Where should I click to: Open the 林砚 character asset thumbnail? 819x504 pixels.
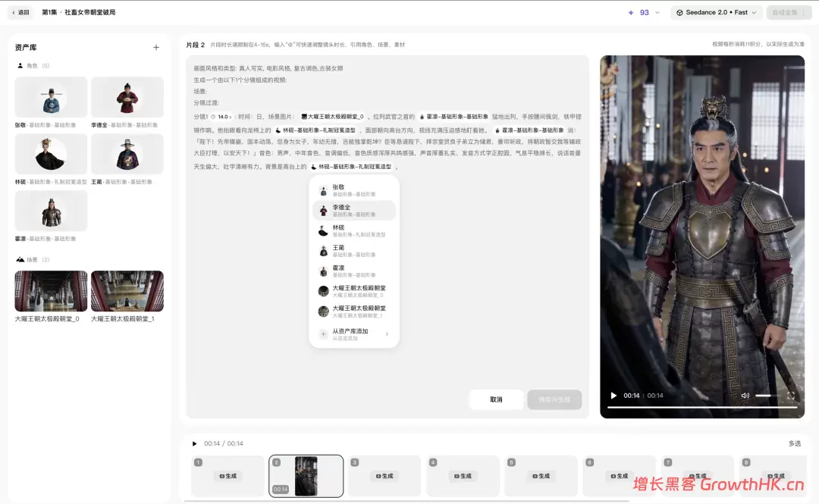click(x=52, y=154)
